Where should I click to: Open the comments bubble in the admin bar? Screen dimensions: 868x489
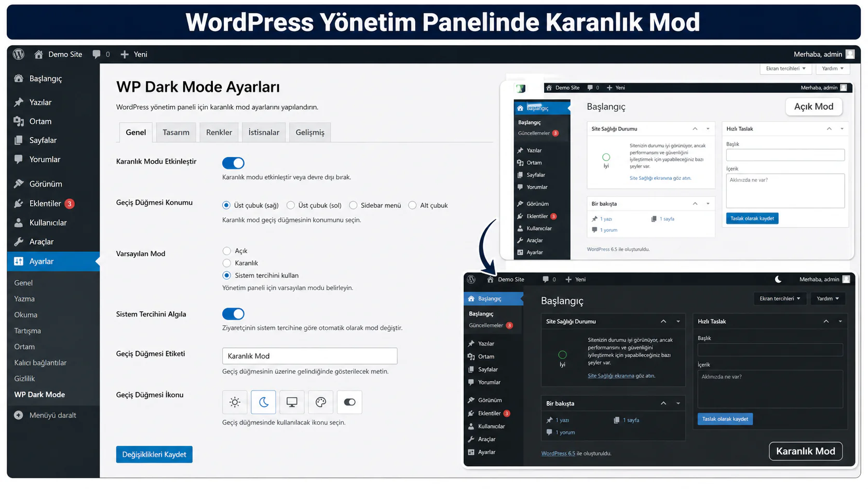click(97, 54)
